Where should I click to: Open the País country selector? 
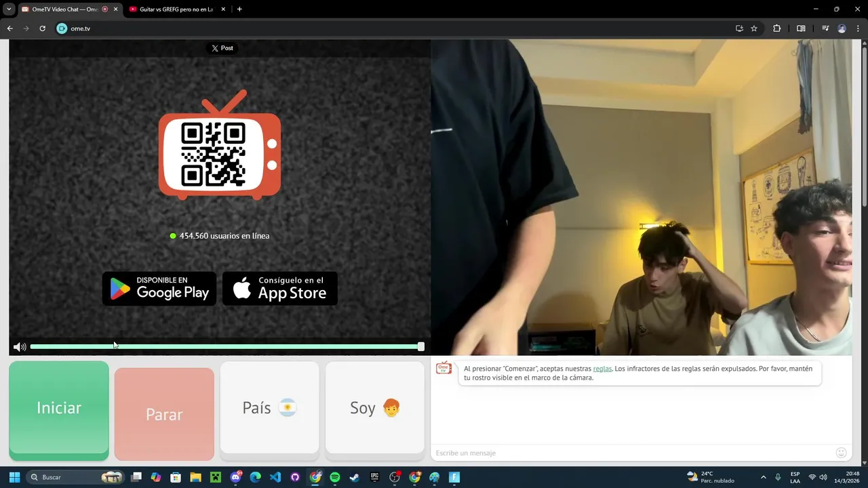click(269, 407)
